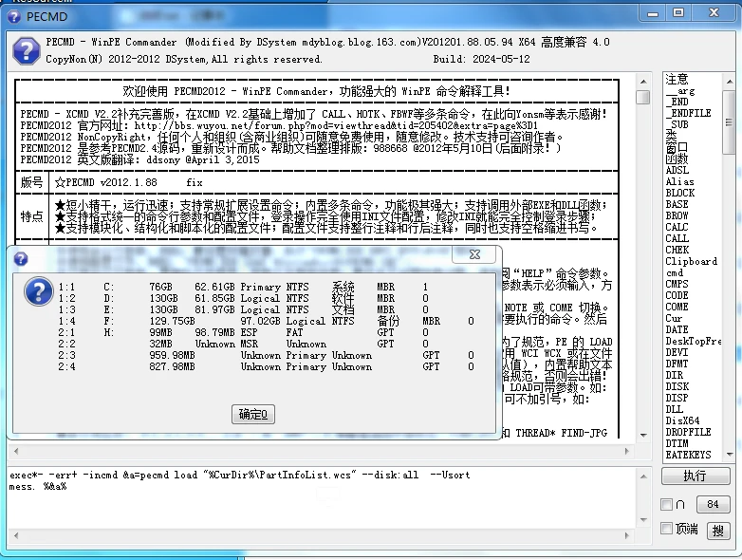Click command input scroll-up arrow
The width and height of the screenshot is (742, 560).
[x=643, y=476]
